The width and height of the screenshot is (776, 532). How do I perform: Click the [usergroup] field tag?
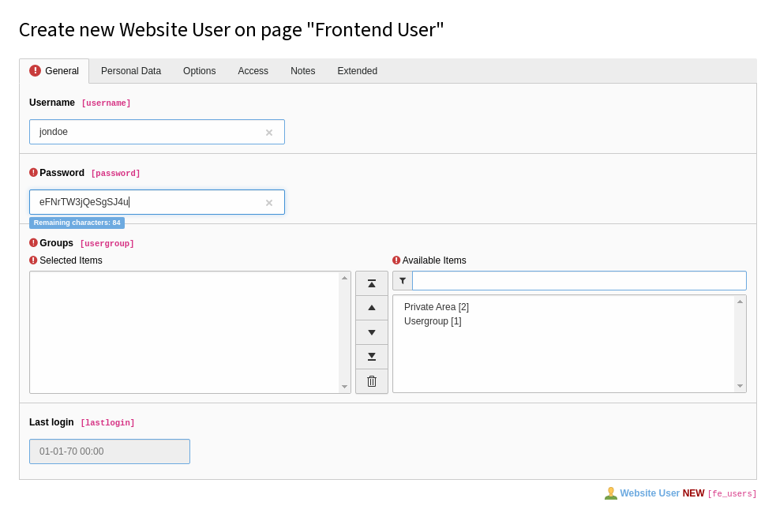pyautogui.click(x=107, y=243)
